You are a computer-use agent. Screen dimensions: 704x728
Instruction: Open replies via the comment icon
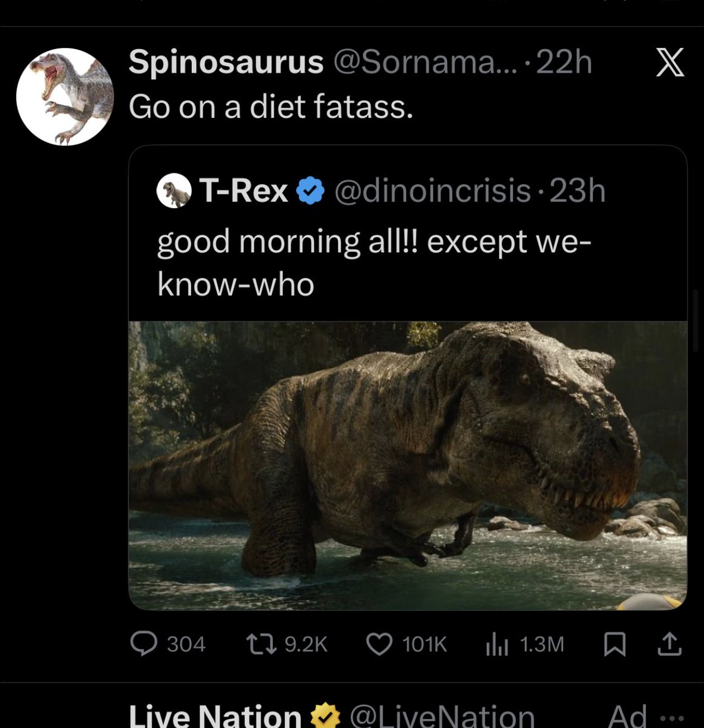[144, 644]
